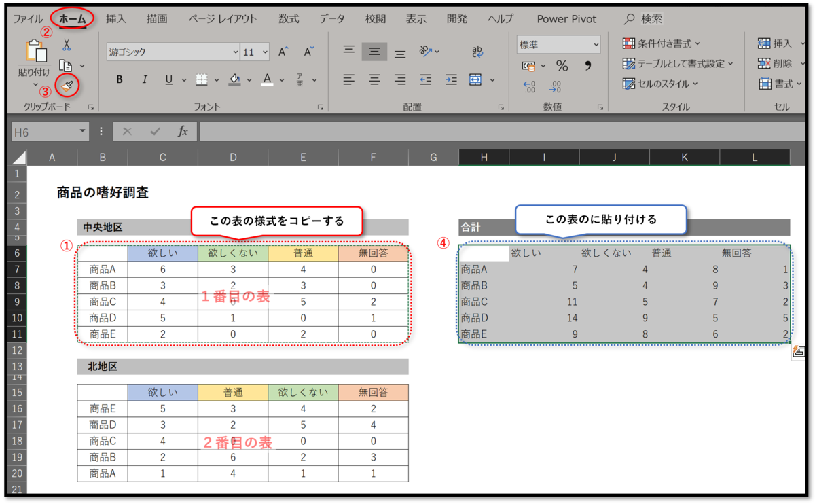Open the Power Pivot tab

tap(566, 19)
